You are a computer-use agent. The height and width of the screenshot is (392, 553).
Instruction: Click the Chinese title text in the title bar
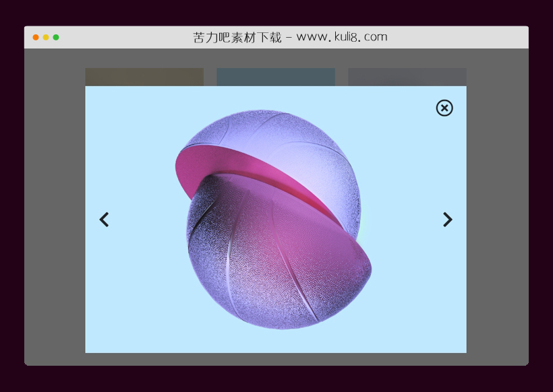click(x=237, y=38)
